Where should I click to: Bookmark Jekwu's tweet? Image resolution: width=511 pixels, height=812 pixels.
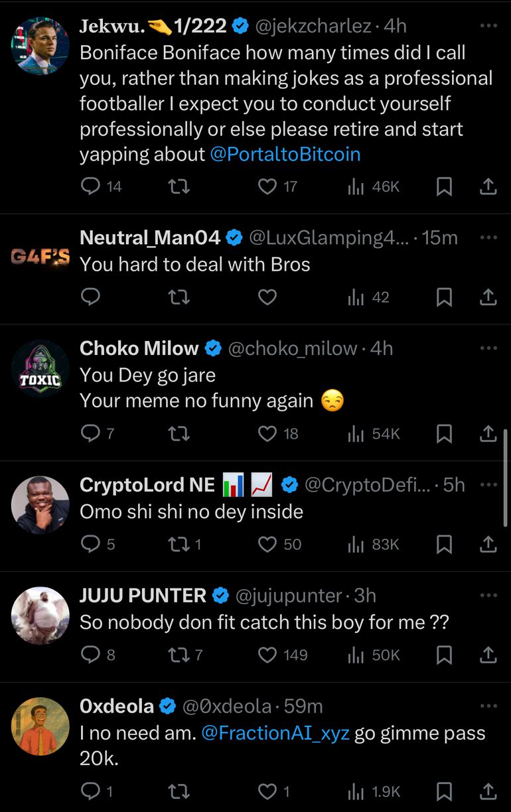pyautogui.click(x=444, y=186)
